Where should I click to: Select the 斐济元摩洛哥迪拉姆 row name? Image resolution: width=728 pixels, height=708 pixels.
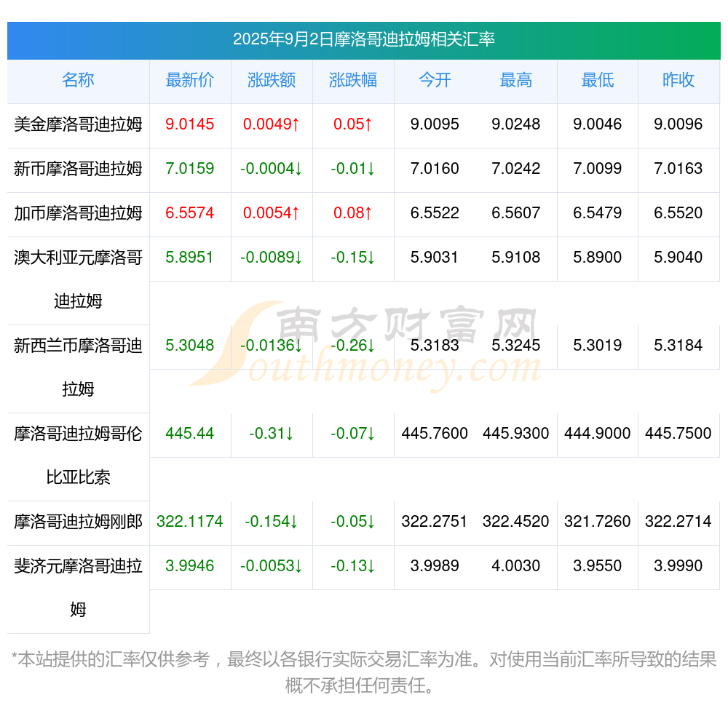[78, 588]
